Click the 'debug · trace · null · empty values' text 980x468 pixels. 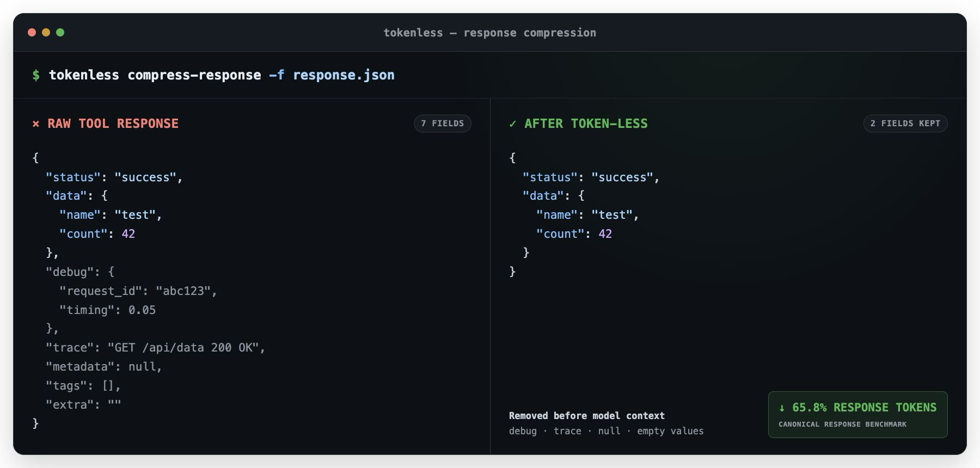tap(607, 431)
